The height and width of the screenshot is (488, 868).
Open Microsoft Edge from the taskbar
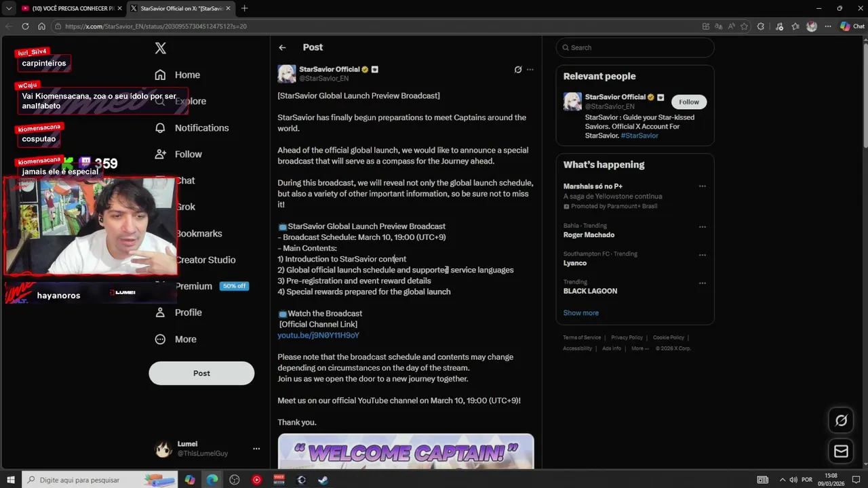pyautogui.click(x=212, y=480)
